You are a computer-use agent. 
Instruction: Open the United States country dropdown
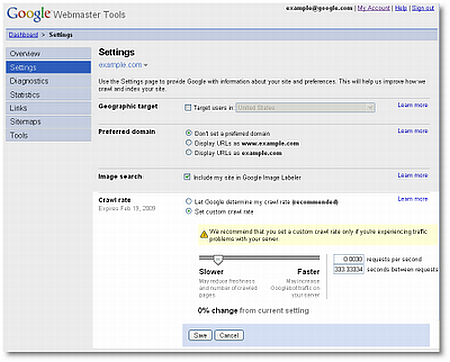point(305,107)
